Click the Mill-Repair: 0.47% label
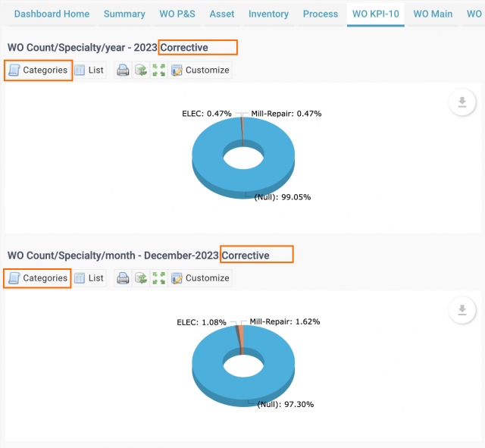 coord(286,114)
